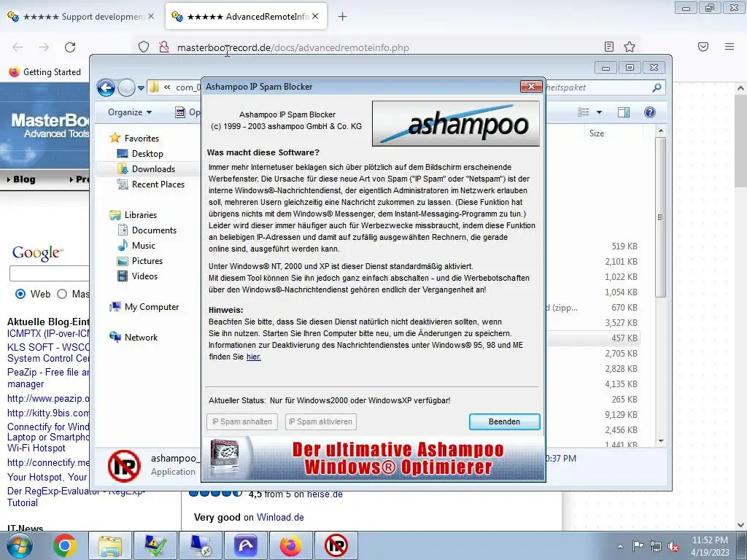
Task: Open a new Firefox tab
Action: pos(343,17)
